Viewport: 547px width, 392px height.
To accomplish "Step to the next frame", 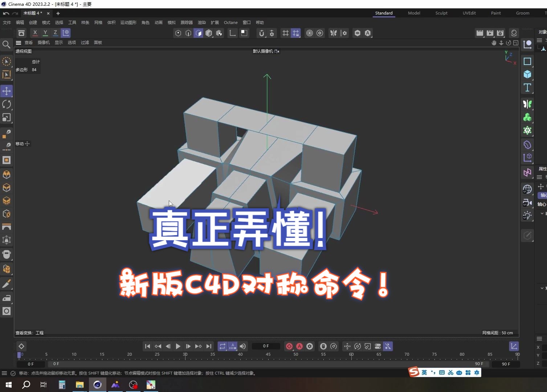I will [188, 346].
